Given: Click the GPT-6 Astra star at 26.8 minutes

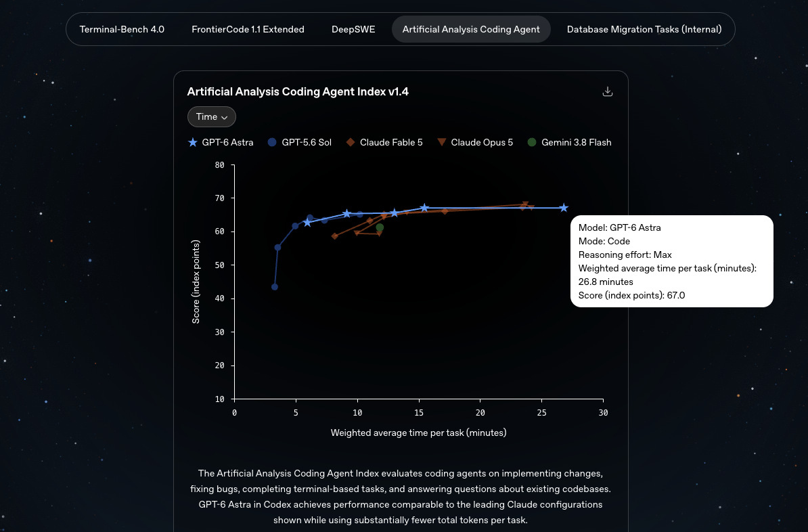Looking at the screenshot, I should click(564, 208).
